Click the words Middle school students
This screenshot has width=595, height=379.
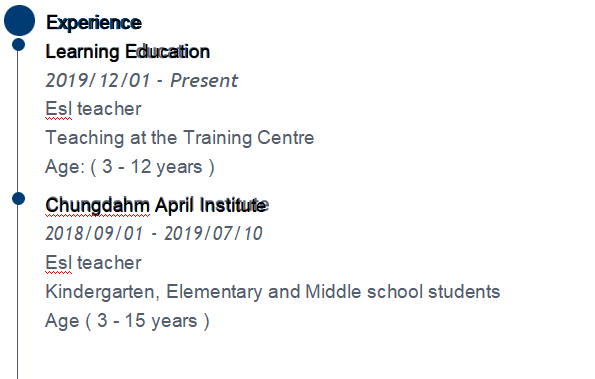(403, 292)
